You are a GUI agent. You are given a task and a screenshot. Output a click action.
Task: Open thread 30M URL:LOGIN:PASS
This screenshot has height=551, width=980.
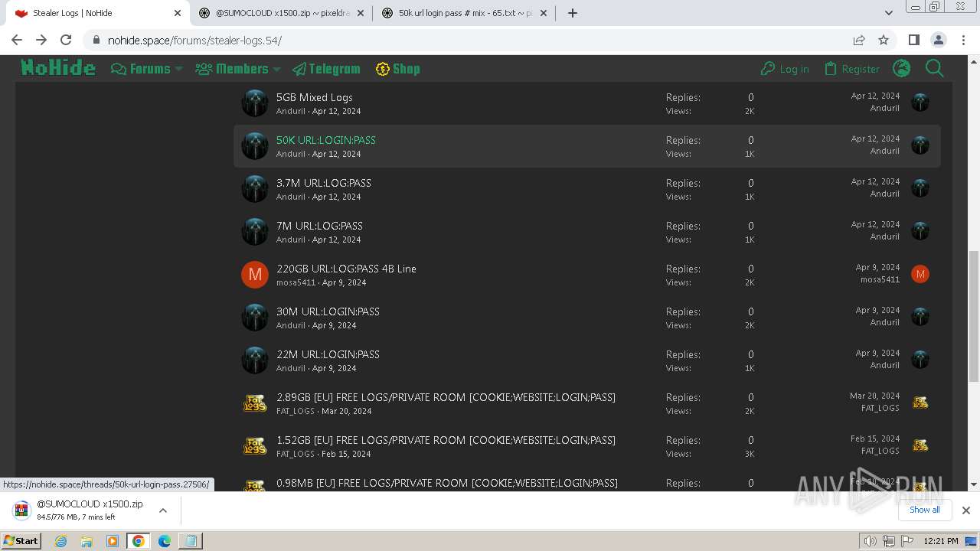(328, 311)
